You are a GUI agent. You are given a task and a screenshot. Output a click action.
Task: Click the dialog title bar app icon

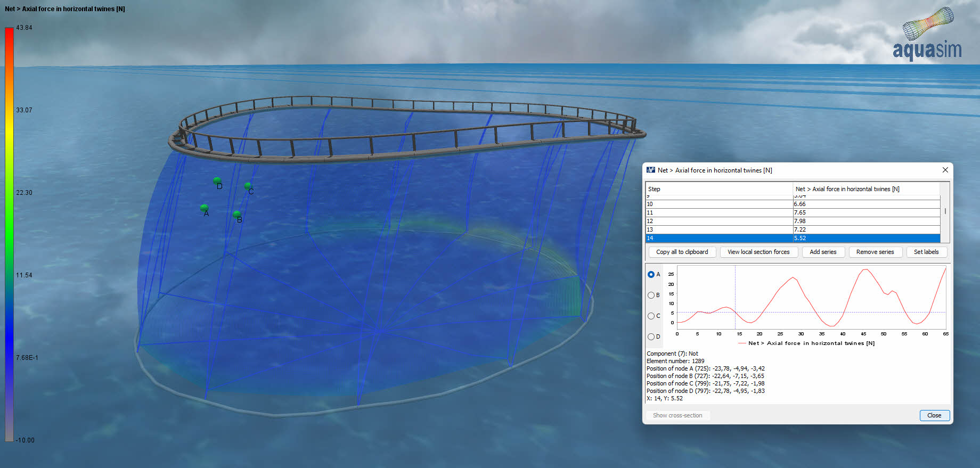point(650,170)
